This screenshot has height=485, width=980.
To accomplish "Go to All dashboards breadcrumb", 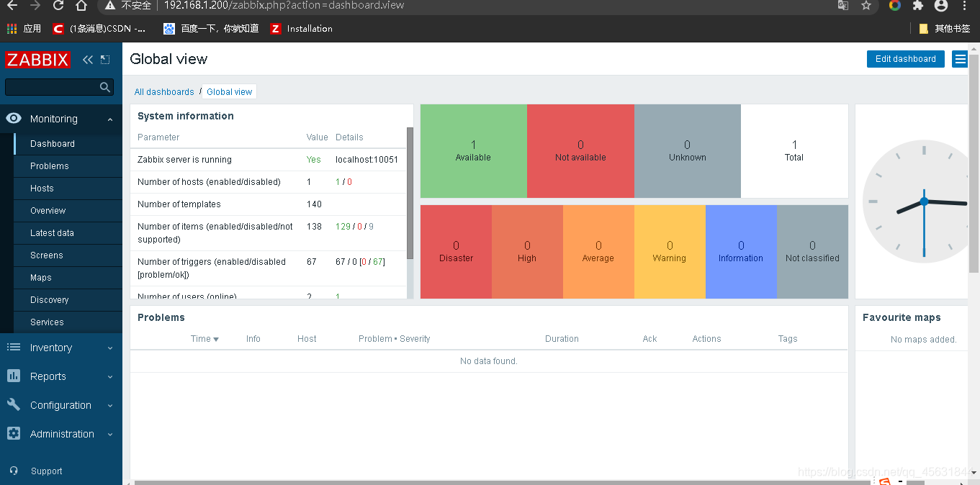I will pos(164,92).
